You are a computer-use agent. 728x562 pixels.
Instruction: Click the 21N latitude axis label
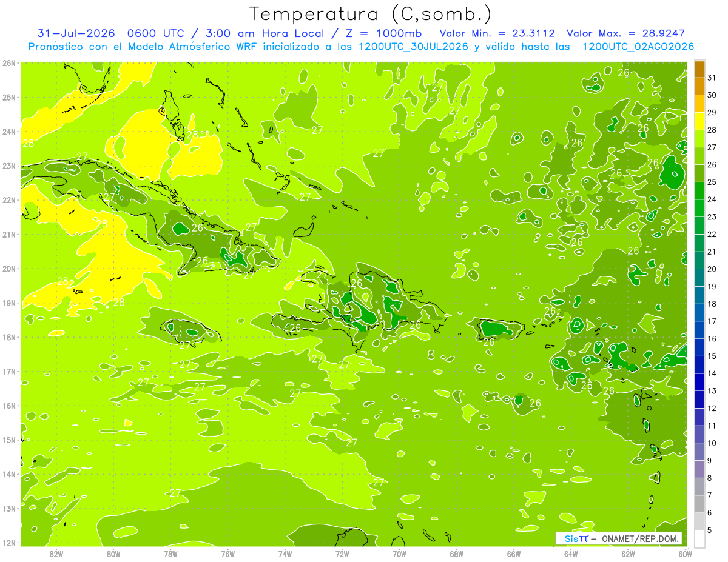click(9, 235)
